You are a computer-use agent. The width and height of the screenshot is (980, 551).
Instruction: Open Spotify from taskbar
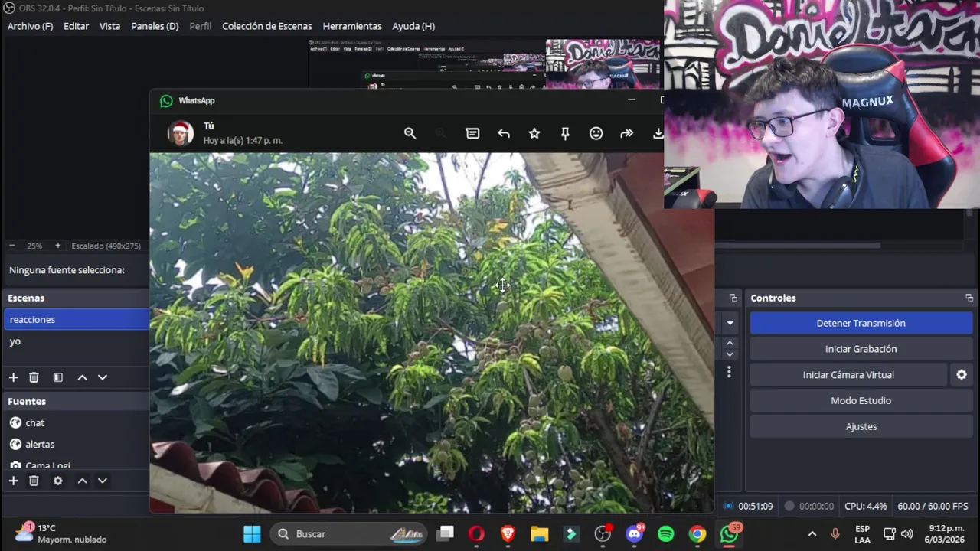click(x=665, y=533)
